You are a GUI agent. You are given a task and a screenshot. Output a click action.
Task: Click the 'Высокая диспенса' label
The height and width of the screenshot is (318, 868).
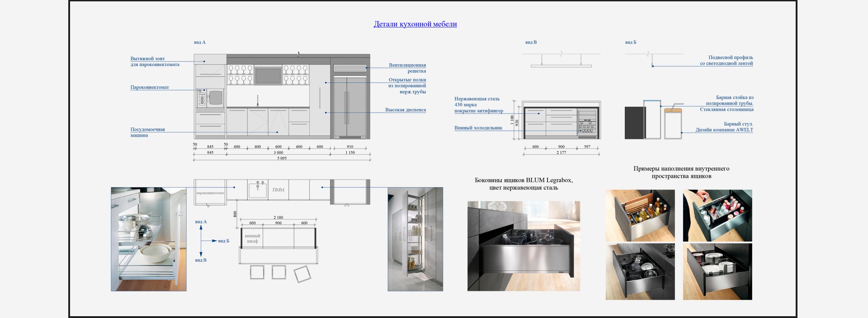[405, 110]
